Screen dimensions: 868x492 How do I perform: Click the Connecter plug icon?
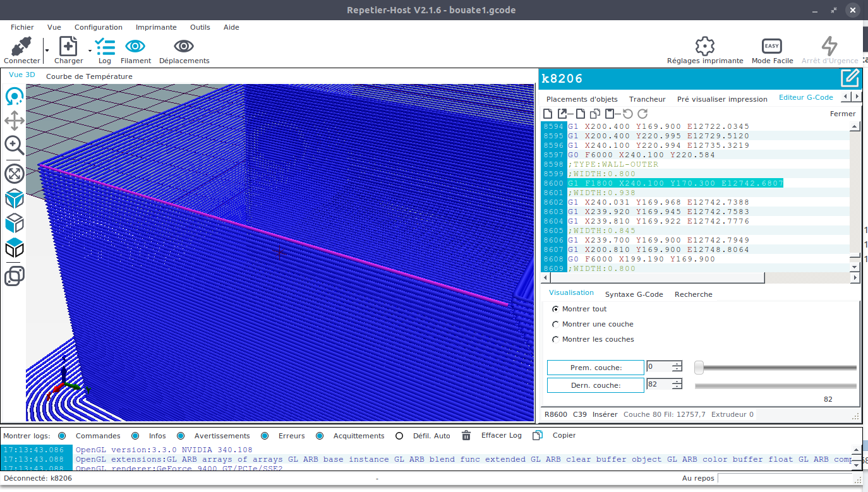tap(21, 47)
